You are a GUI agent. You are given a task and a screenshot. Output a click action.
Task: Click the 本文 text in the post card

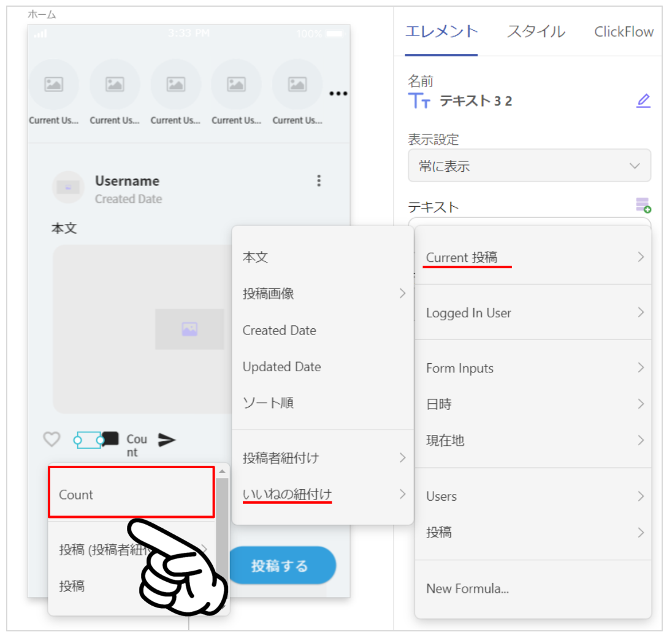point(64,228)
